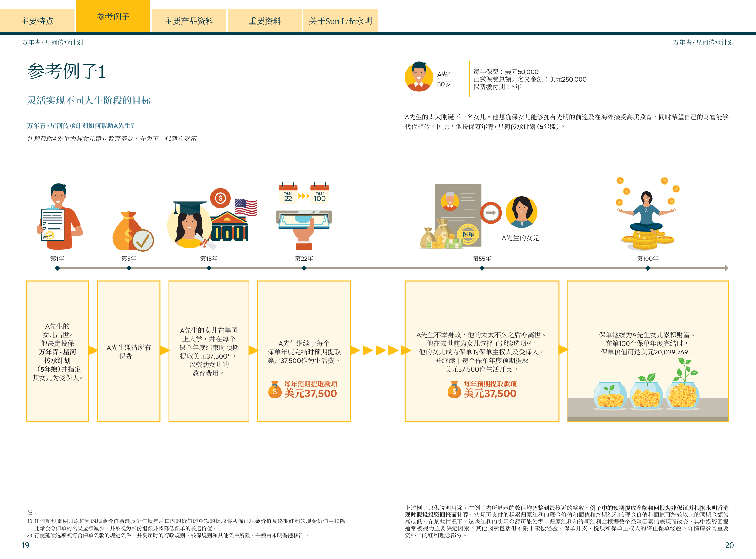
Task: Click the circular arrow transfer icon
Action: pyautogui.click(x=491, y=213)
